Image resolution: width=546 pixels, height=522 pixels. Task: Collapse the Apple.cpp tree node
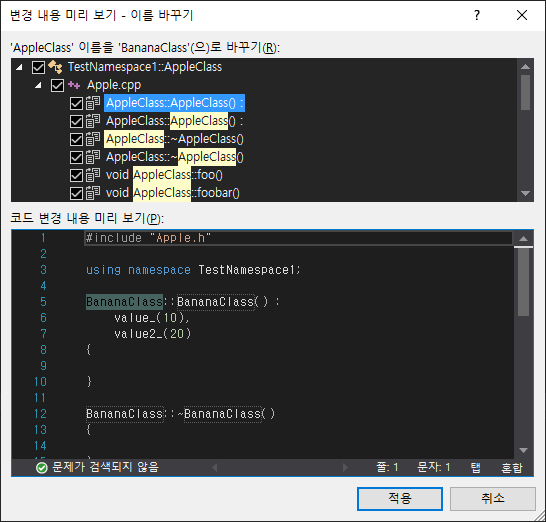click(38, 85)
